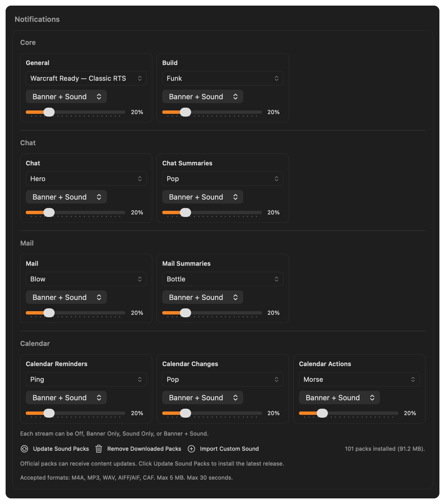The width and height of the screenshot is (445, 504).
Task: Click the General 20% volume value
Action: [x=137, y=112]
